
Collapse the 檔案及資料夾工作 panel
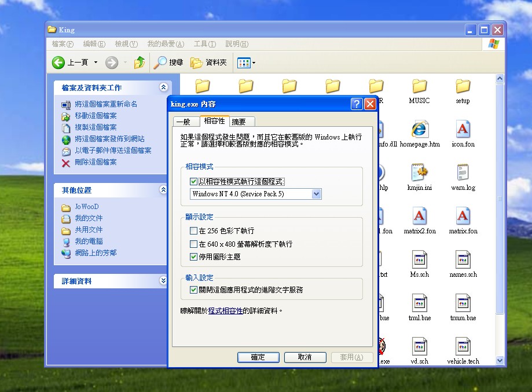[163, 87]
